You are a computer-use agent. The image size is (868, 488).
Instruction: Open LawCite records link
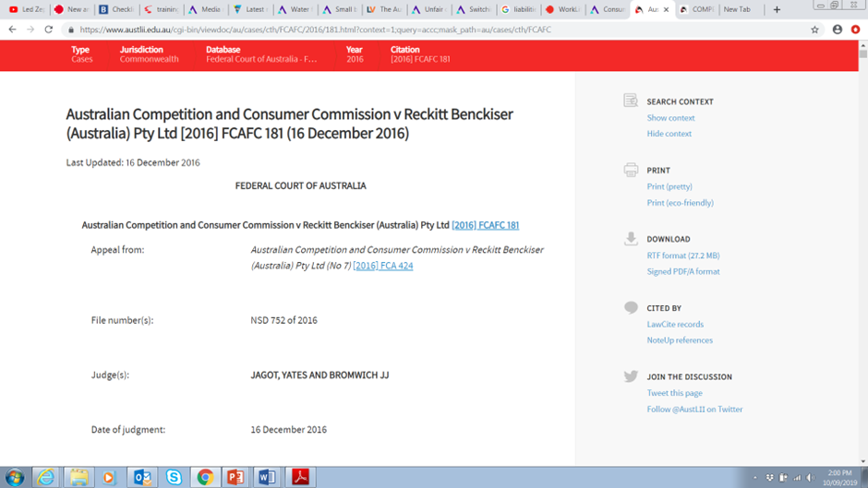click(675, 324)
